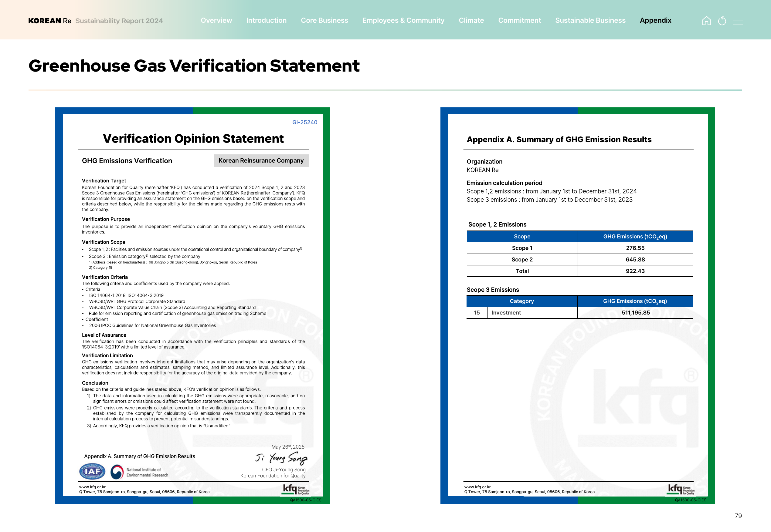Viewport: 771px width, 532px height.
Task: Click Verification Target section heading
Action: point(104,181)
